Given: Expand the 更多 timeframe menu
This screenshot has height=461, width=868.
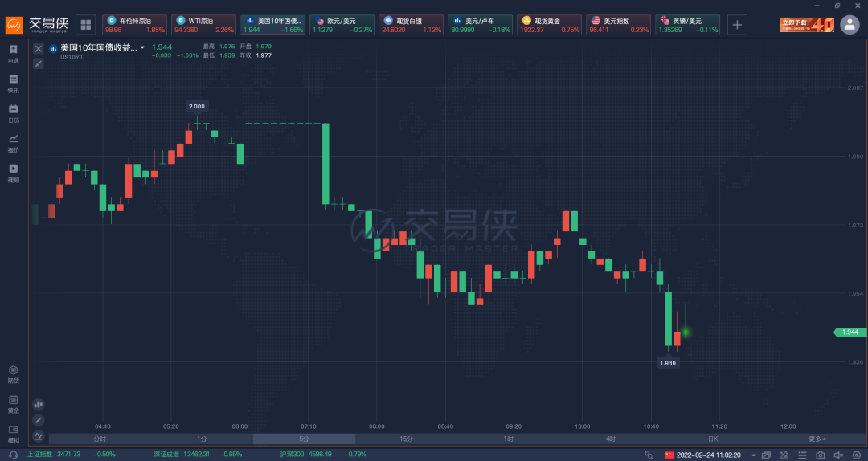Looking at the screenshot, I should point(817,439).
